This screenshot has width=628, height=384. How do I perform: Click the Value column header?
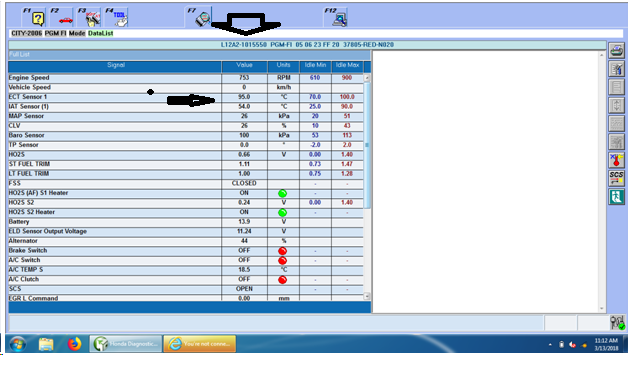pyautogui.click(x=244, y=66)
